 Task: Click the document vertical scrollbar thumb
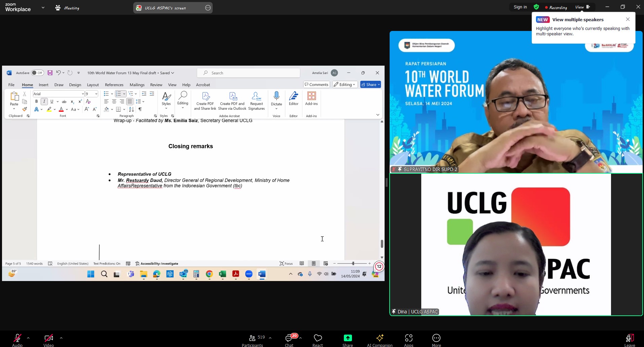[382, 244]
